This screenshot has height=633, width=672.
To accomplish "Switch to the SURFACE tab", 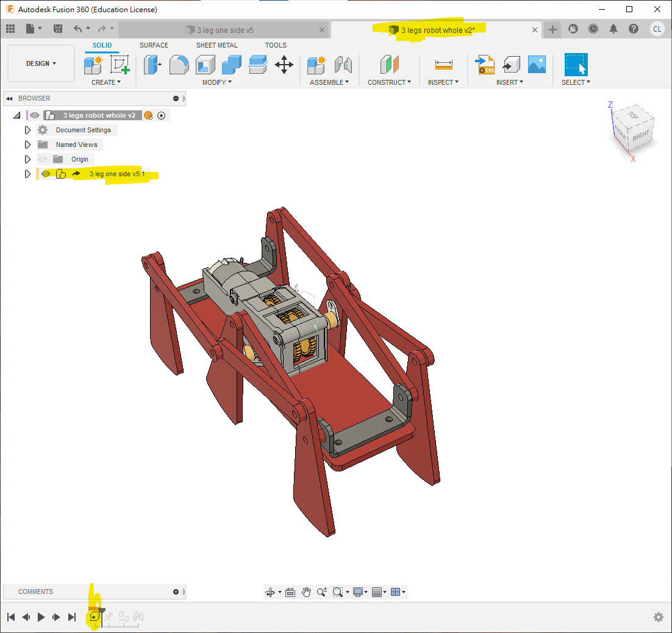I will (x=154, y=45).
